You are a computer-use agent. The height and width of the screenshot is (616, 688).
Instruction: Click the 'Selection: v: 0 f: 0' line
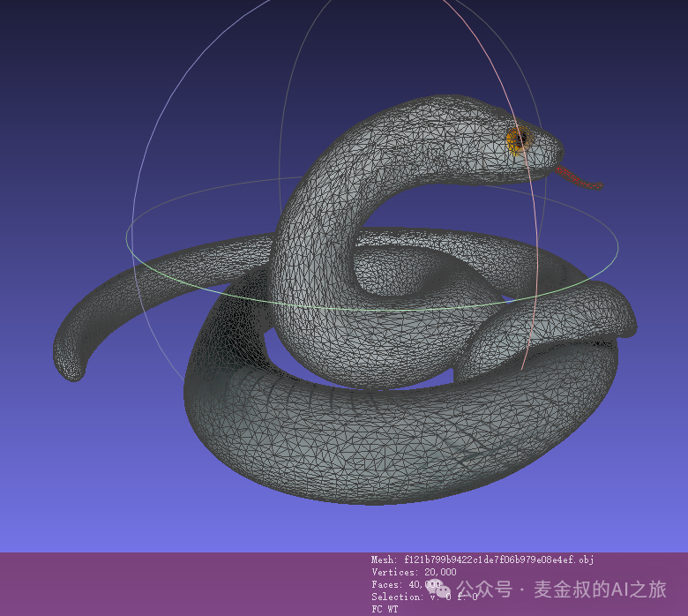[x=424, y=597]
